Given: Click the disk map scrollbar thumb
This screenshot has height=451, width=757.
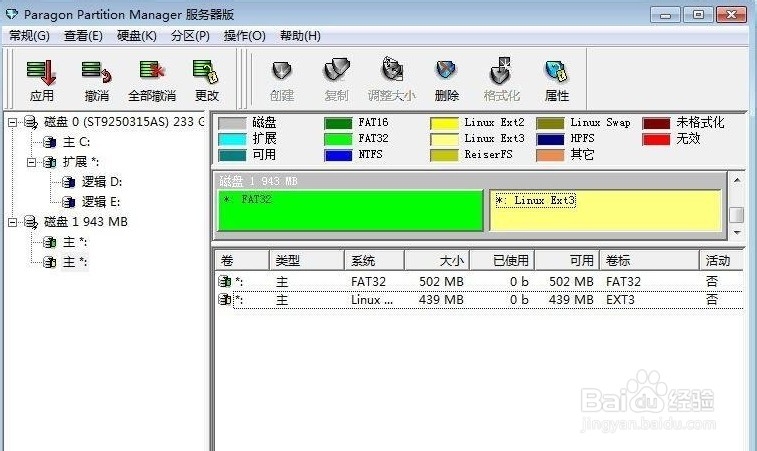Looking at the screenshot, I should point(737,215).
